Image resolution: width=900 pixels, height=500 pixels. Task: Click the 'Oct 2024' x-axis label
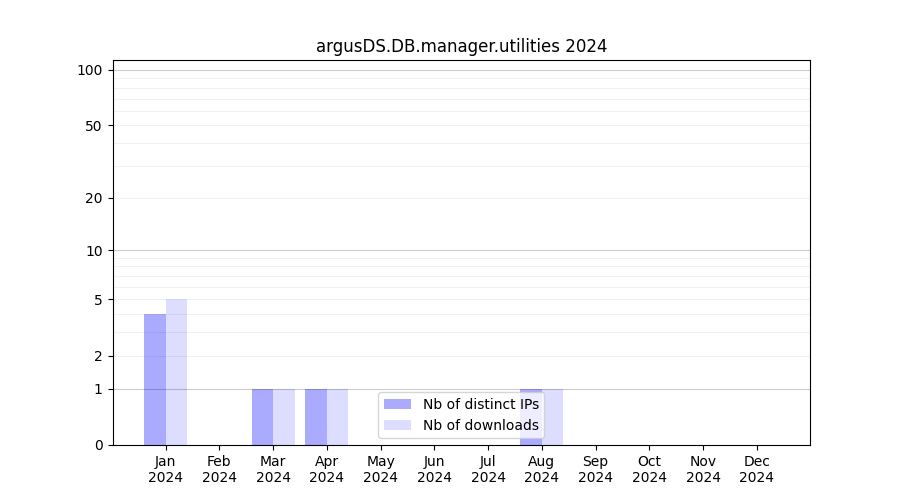649,469
